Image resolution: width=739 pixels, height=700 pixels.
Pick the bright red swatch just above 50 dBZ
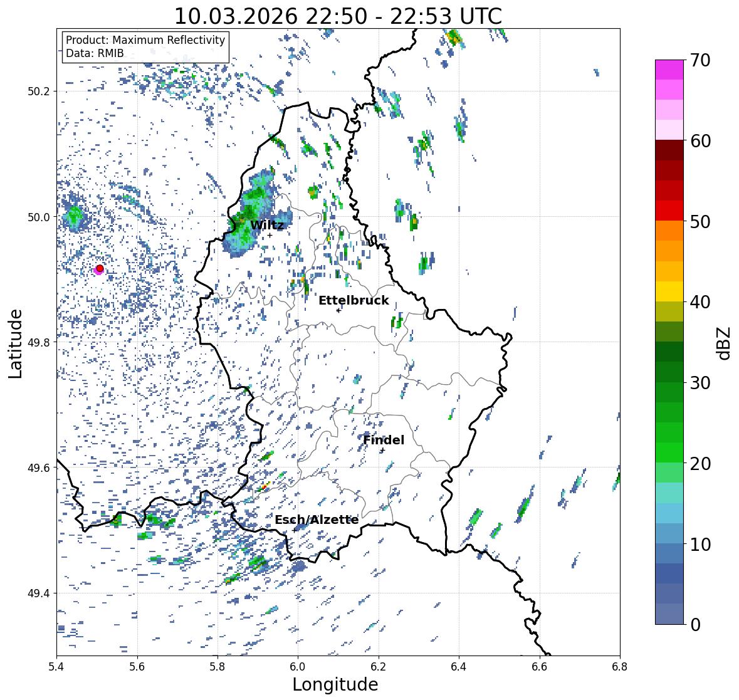click(x=669, y=211)
